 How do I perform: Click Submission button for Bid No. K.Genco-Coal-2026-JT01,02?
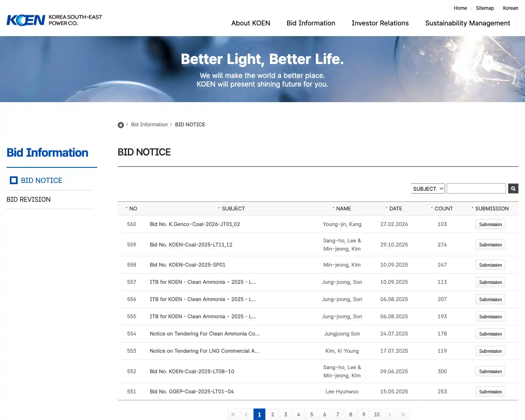(490, 224)
